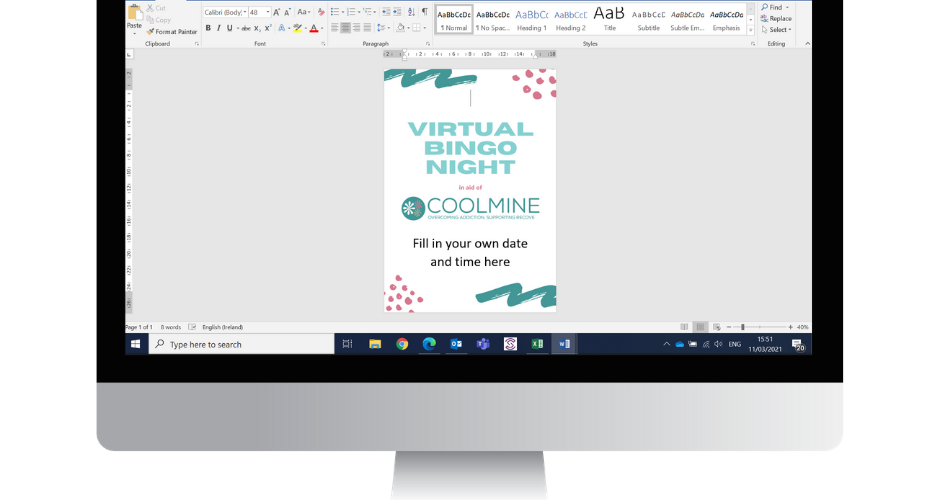
Task: Open Font dialog launcher
Action: coord(323,44)
